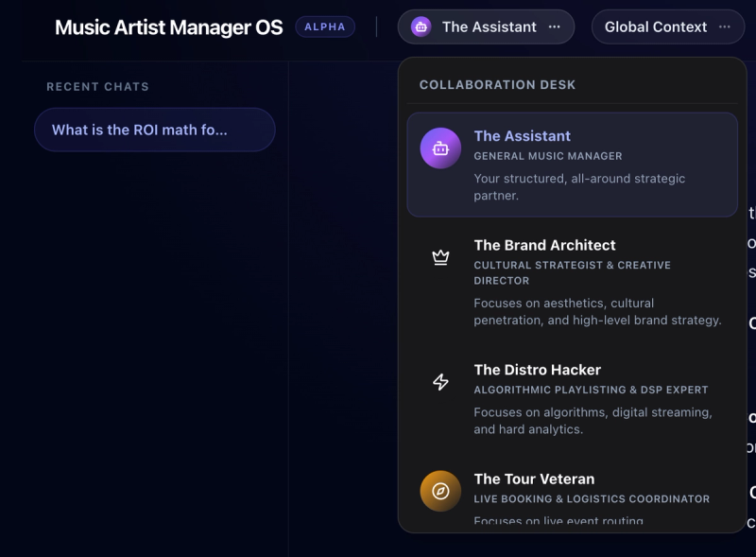756x557 pixels.
Task: Click the Music Artist Manager OS title
Action: 169,27
